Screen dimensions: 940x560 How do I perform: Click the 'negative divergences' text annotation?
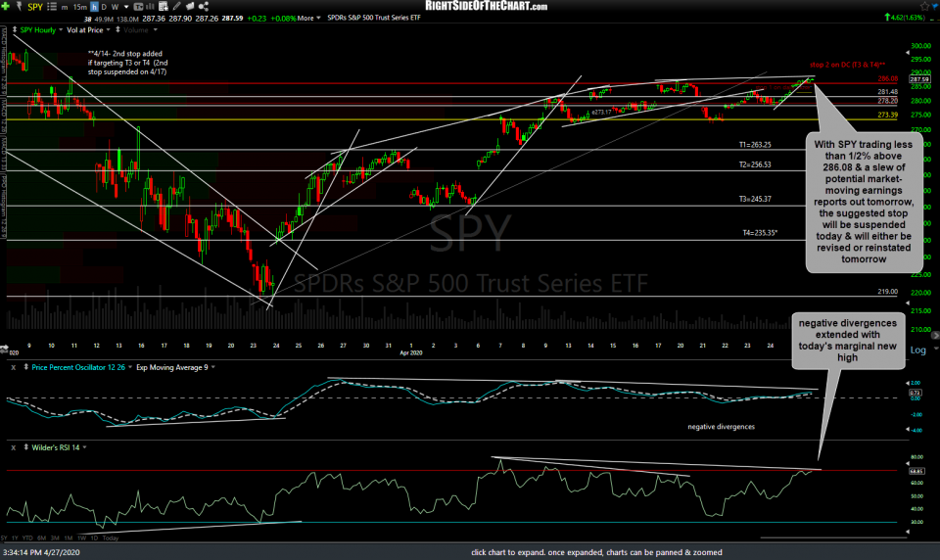click(722, 426)
